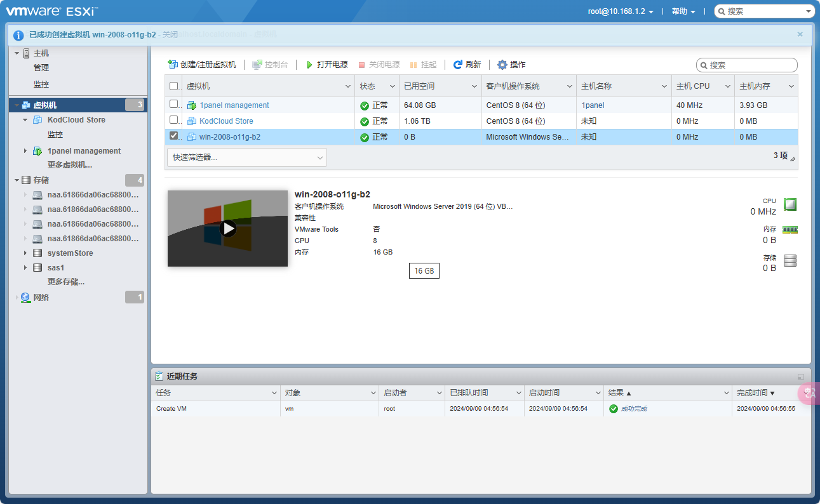Toggle the select-all checkbox in VM table header
The width and height of the screenshot is (820, 504).
174,86
